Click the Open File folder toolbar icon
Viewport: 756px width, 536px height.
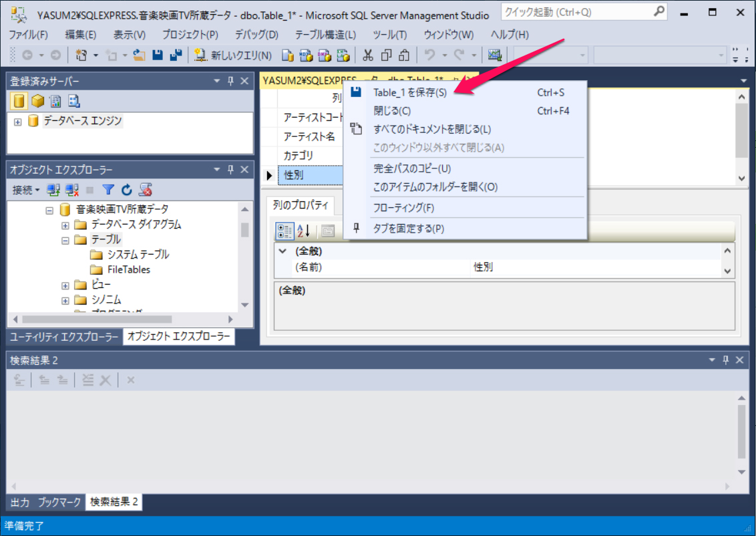139,55
